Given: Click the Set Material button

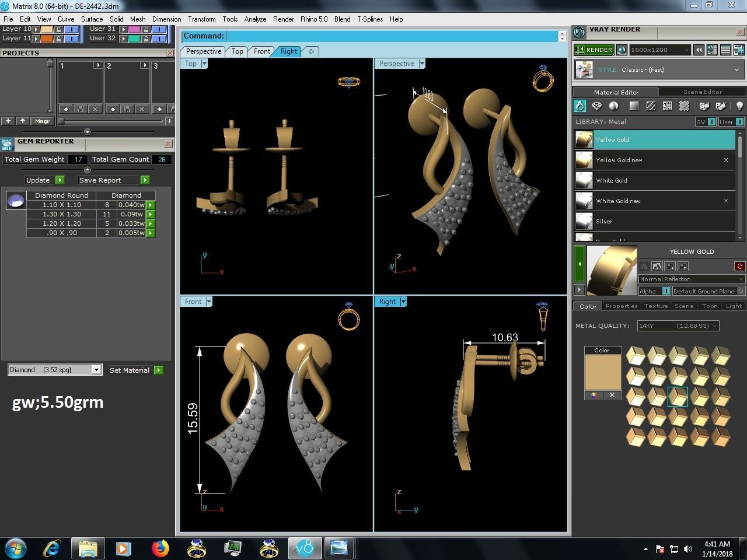Looking at the screenshot, I should click(135, 370).
